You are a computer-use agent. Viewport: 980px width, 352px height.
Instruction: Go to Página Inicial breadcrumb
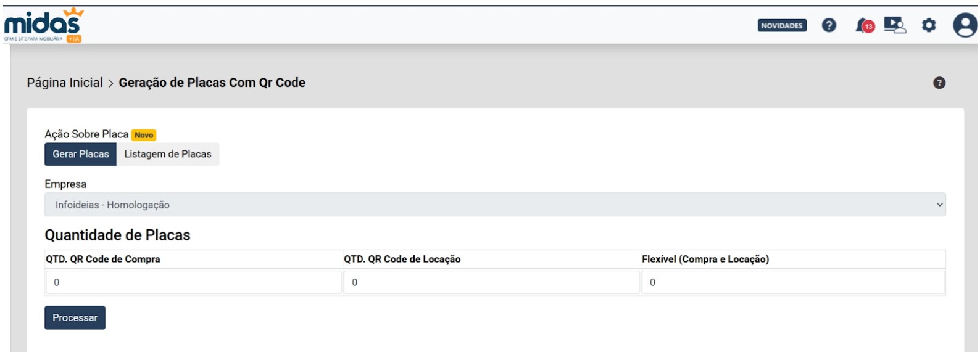65,83
